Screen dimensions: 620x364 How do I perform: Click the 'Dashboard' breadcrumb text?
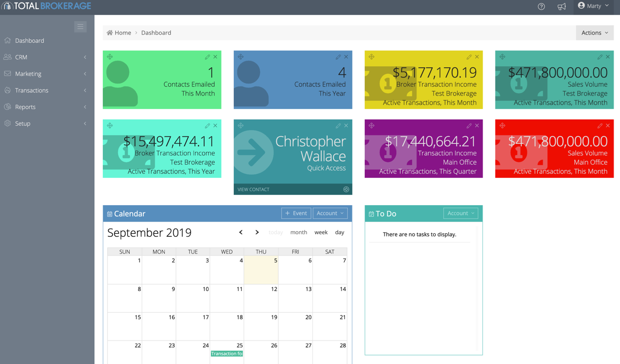(x=156, y=33)
